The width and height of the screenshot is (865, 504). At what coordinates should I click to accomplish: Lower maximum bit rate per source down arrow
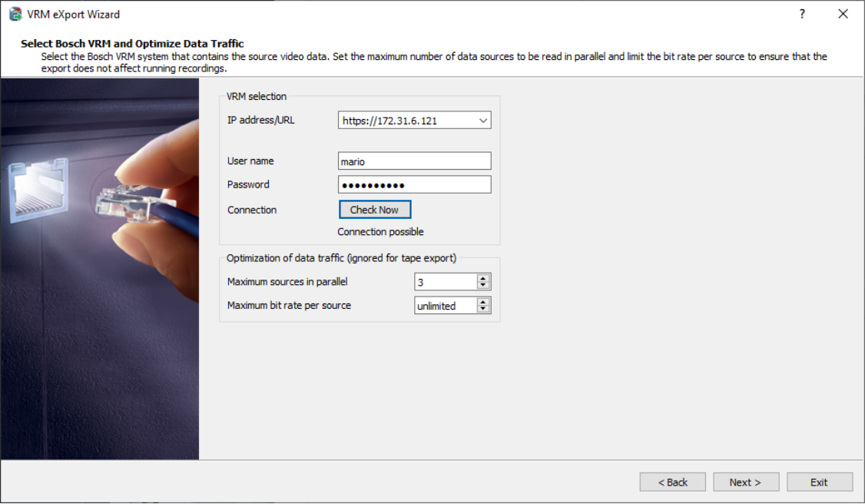pyautogui.click(x=483, y=310)
